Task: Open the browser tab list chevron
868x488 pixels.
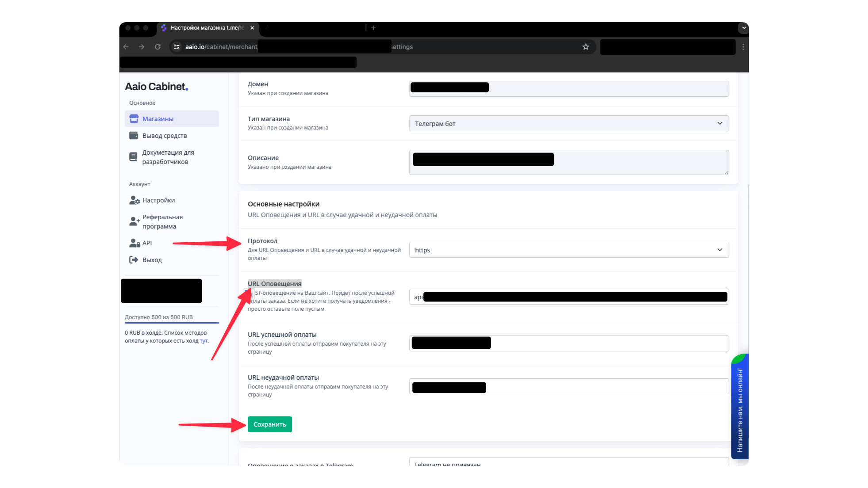Action: pyautogui.click(x=744, y=28)
